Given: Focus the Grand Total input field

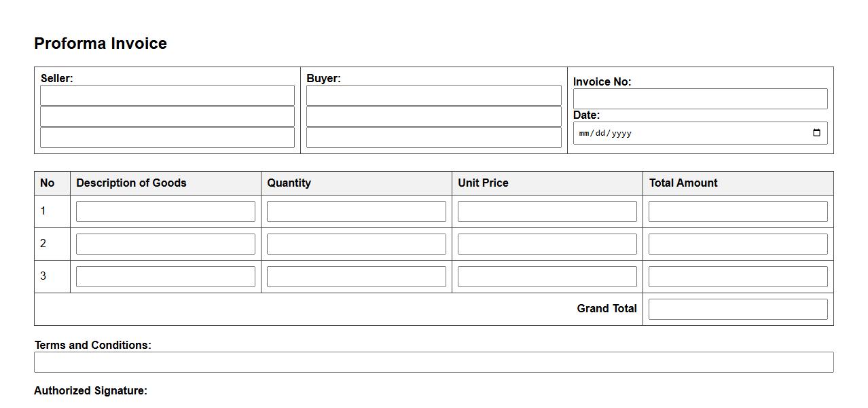Looking at the screenshot, I should tap(738, 309).
